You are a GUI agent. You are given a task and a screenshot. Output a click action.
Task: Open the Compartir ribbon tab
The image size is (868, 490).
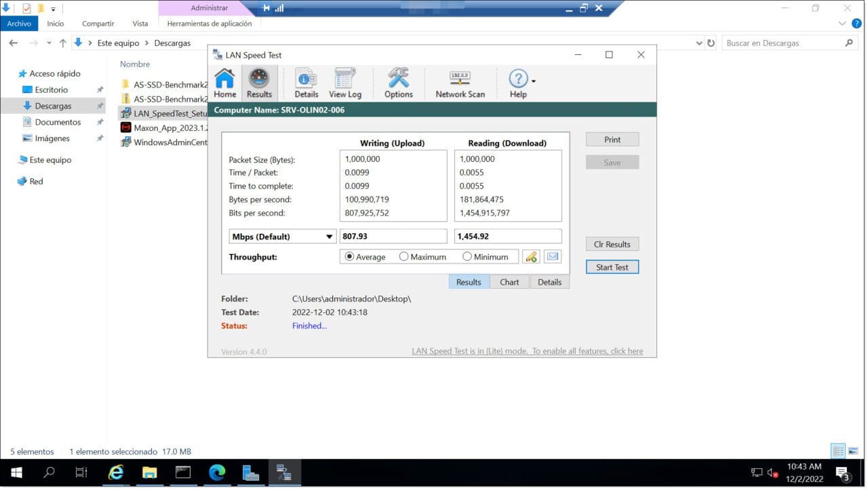point(98,23)
